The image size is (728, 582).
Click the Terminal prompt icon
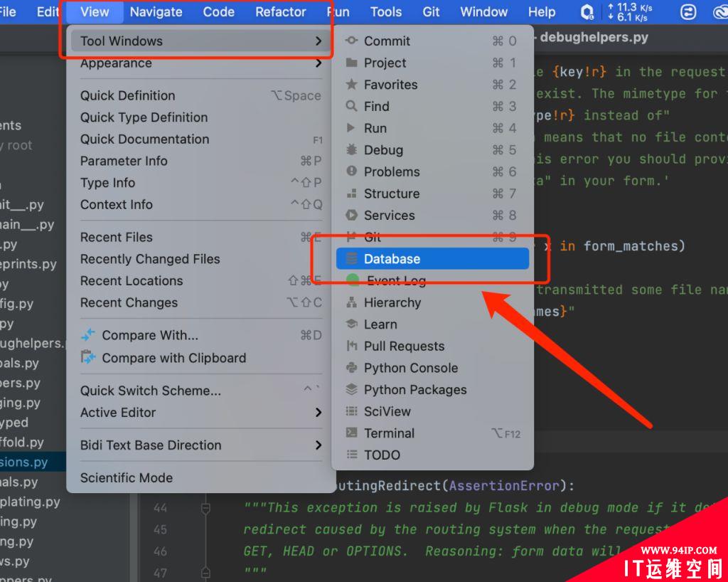351,433
